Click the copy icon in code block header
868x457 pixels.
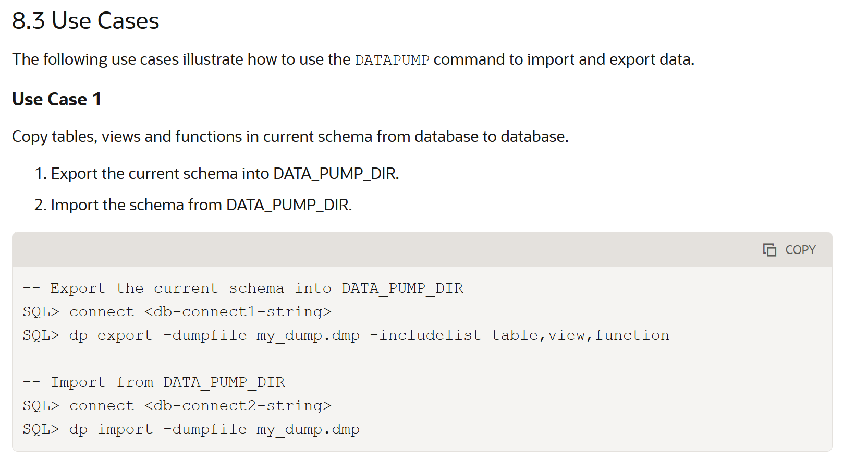click(769, 250)
